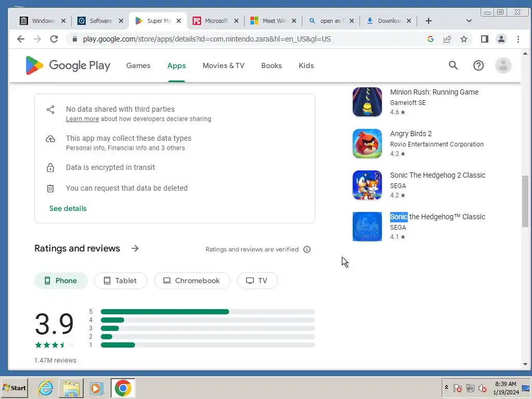532x399 pixels.
Task: Reload the page with refresh icon
Action: click(54, 39)
